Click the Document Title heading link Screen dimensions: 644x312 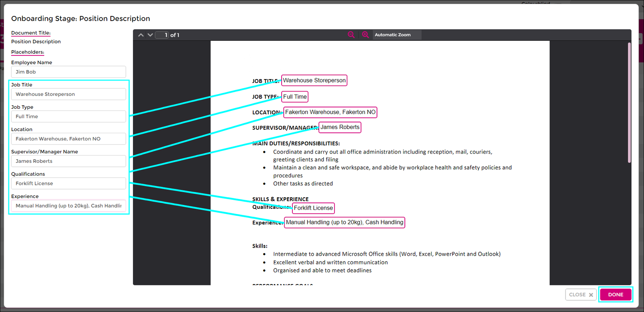(x=30, y=33)
